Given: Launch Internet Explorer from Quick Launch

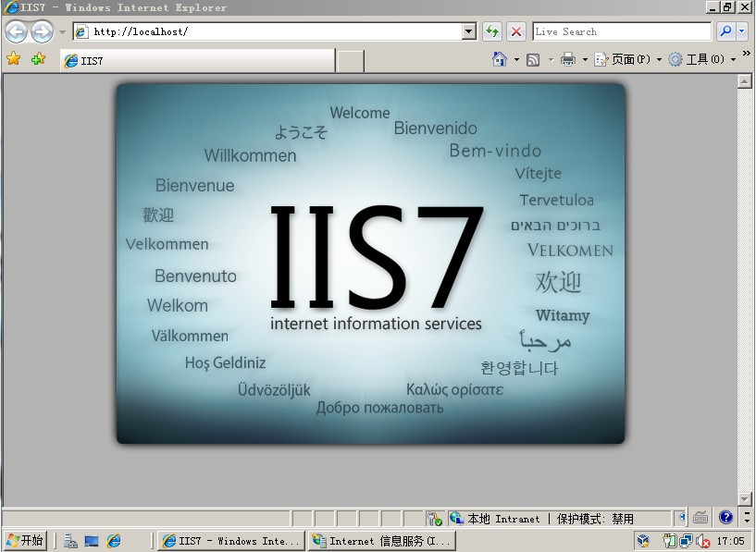Looking at the screenshot, I should (114, 541).
